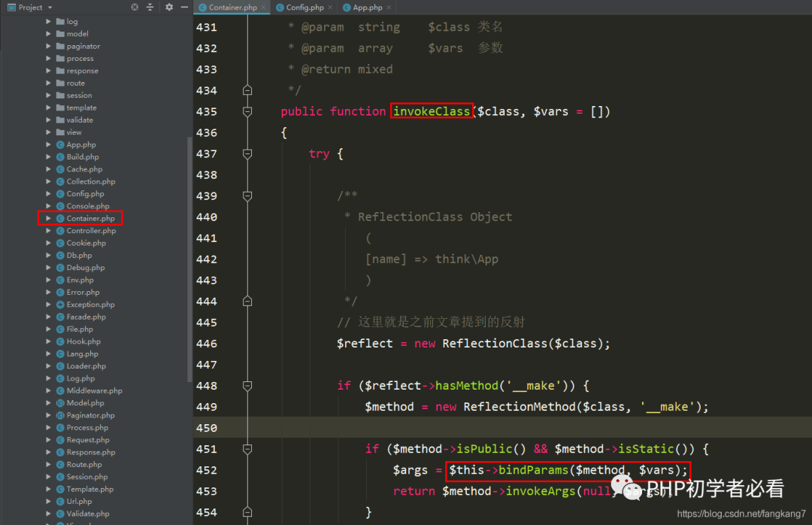812x525 pixels.
Task: Switch to the Config.php tab
Action: click(x=304, y=8)
